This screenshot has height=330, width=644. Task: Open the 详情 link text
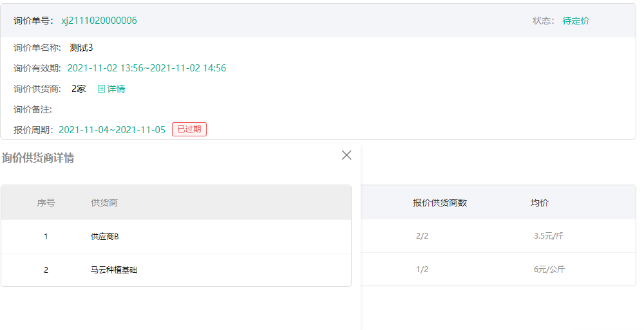(117, 89)
